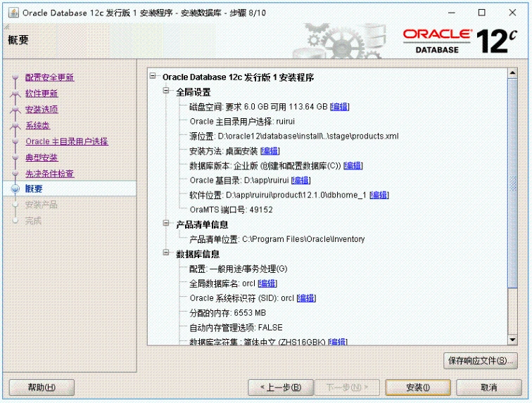Select the 产品清单位置 Inventory path row

tap(277, 239)
